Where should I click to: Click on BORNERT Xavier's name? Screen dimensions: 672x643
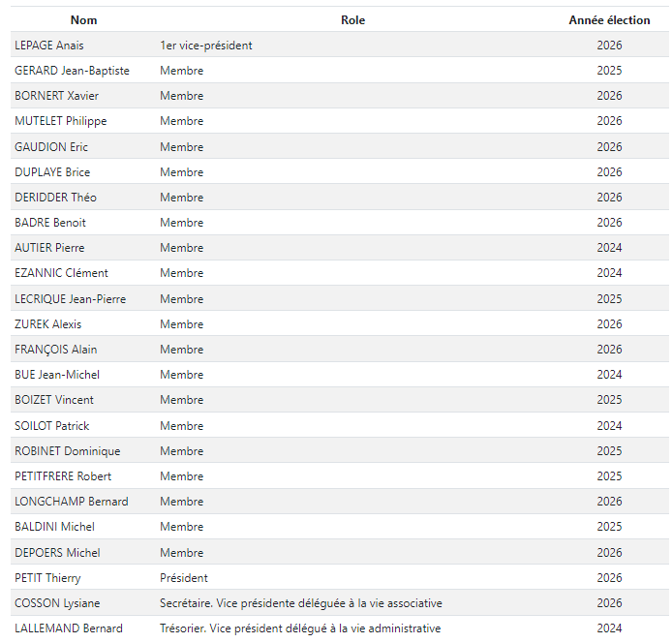pyautogui.click(x=56, y=96)
